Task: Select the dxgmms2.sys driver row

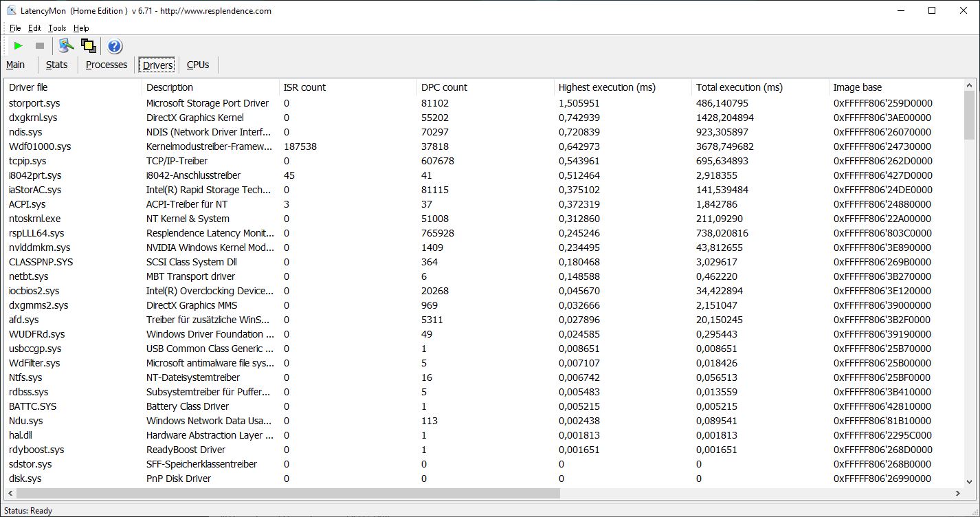Action: [484, 305]
